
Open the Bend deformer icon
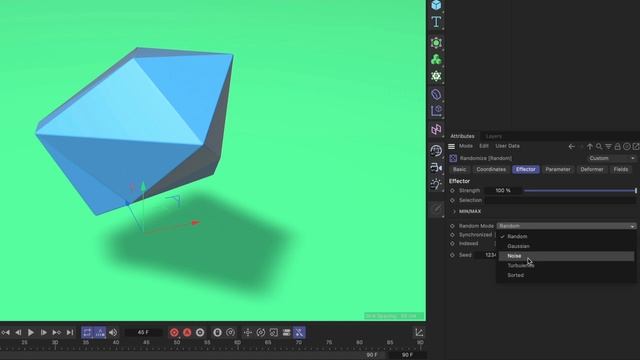(x=436, y=94)
